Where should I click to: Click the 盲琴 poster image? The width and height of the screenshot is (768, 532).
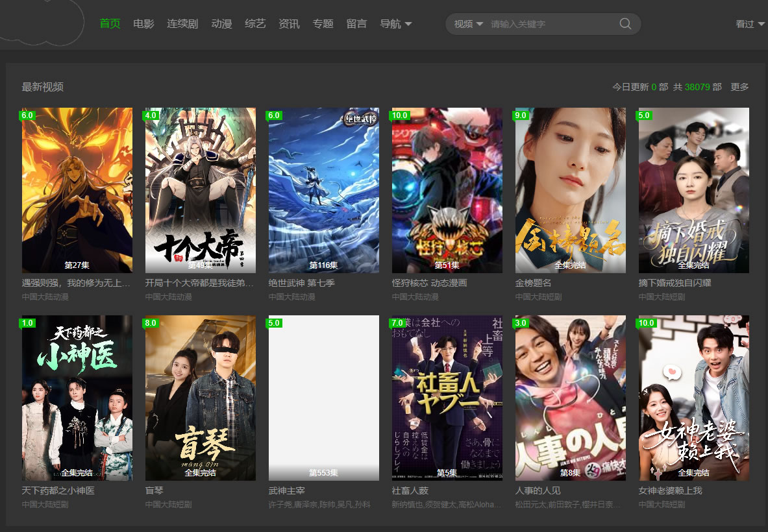[200, 398]
